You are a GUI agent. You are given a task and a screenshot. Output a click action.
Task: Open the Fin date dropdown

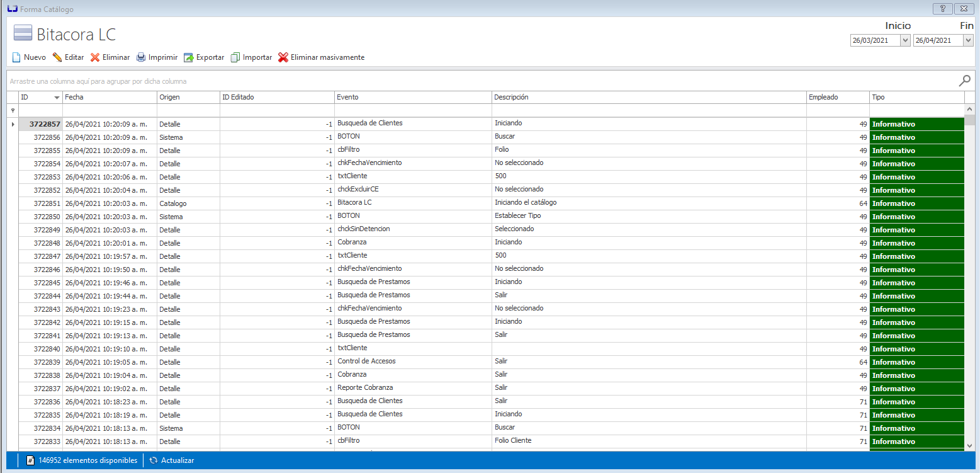pos(968,40)
